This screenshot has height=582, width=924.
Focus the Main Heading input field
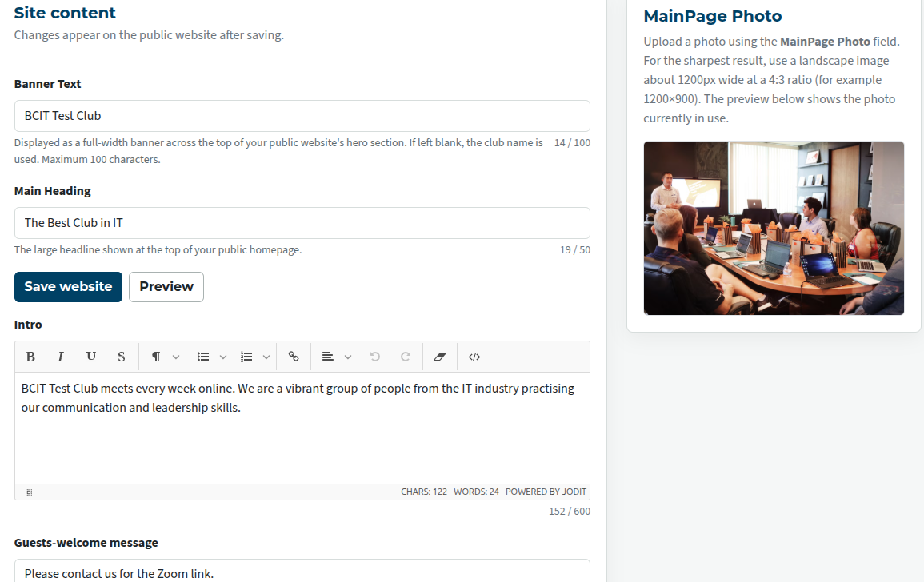[302, 223]
